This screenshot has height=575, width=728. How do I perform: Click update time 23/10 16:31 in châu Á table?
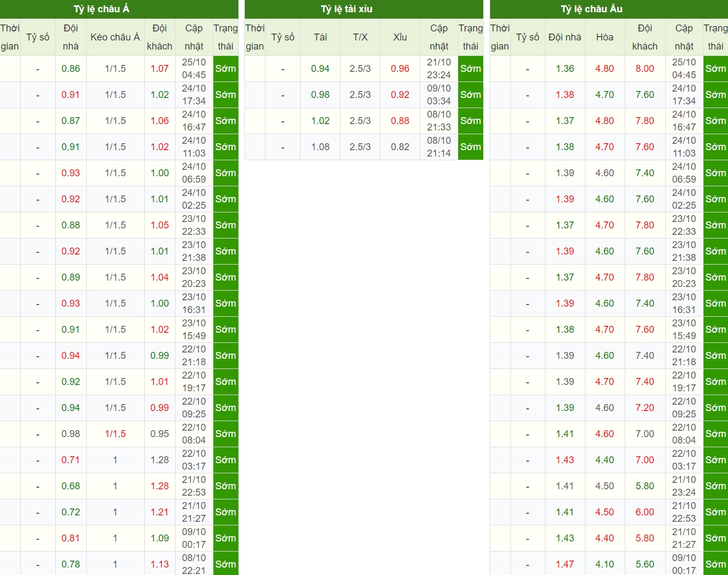pos(194,303)
